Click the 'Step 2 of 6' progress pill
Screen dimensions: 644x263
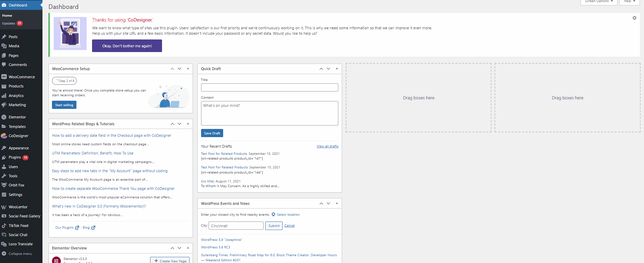coord(65,81)
